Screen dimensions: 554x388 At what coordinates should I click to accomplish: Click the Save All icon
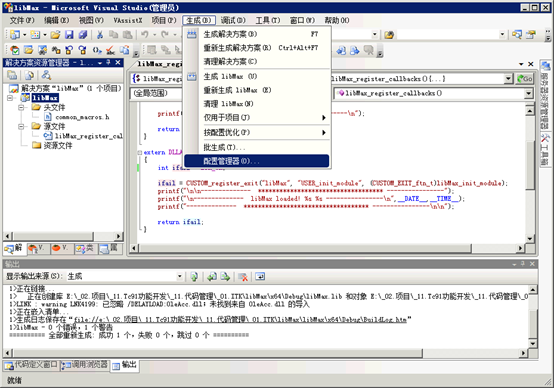click(83, 35)
